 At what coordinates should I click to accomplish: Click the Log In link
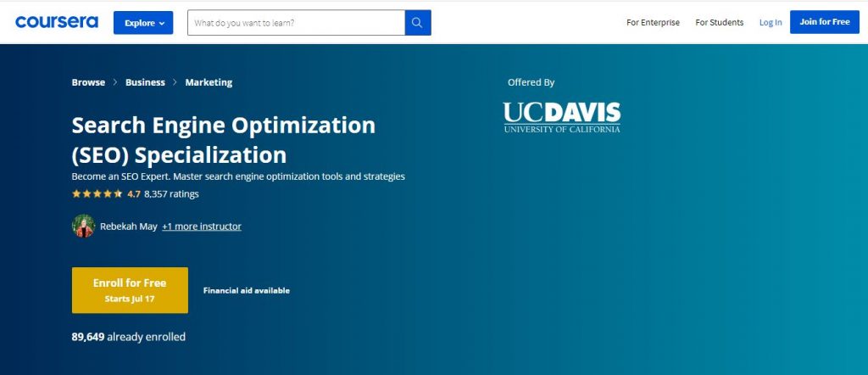click(771, 23)
